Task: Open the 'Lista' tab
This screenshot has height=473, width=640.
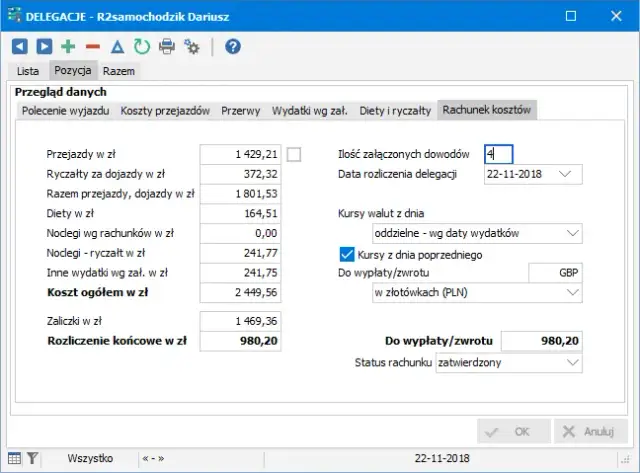Action: coord(28,71)
